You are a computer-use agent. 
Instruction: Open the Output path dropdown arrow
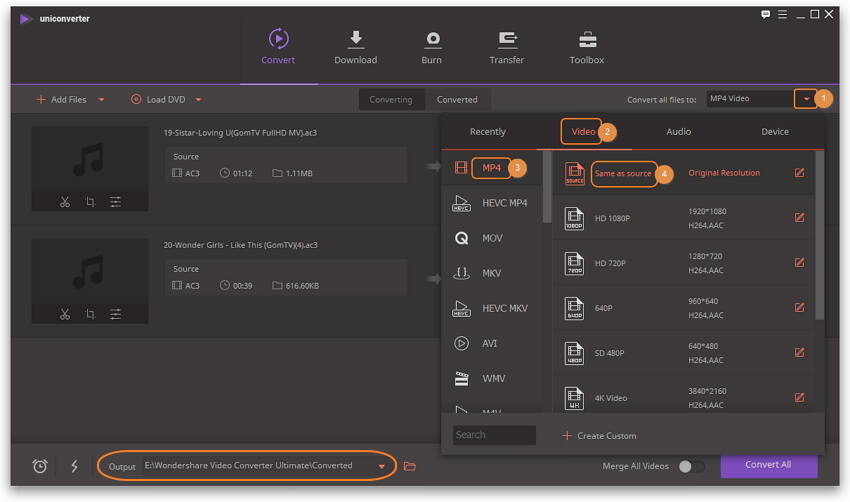(382, 466)
